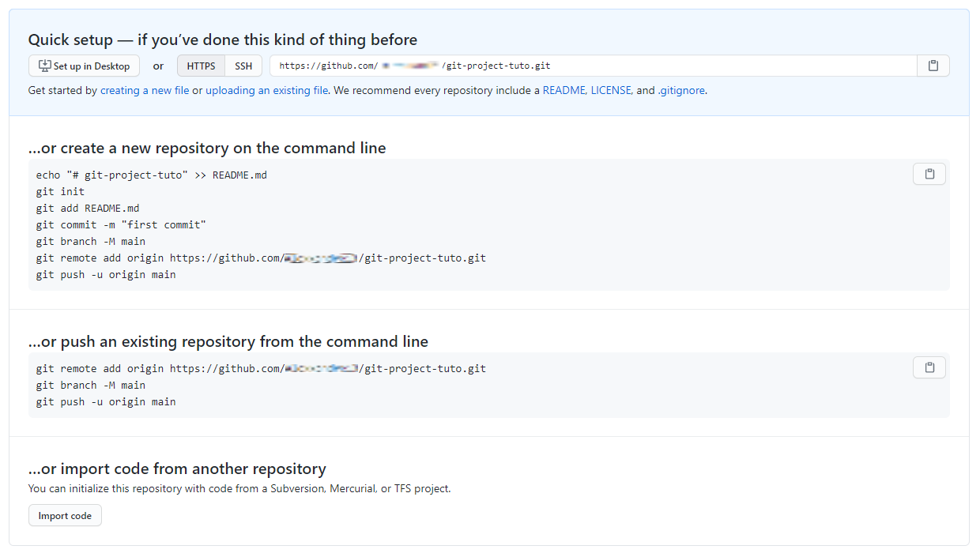Click the 'git add README.md' line
This screenshot has width=980, height=557.
(x=87, y=208)
